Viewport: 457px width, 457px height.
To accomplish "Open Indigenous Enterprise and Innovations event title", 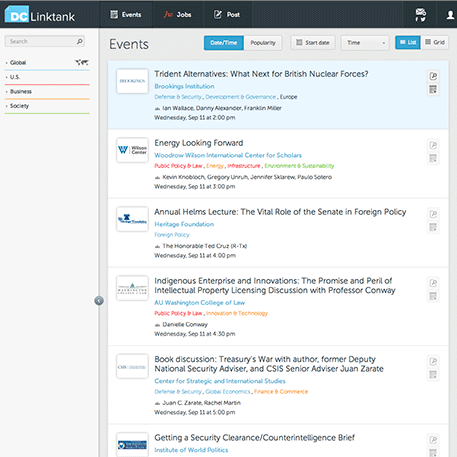I will pos(275,286).
